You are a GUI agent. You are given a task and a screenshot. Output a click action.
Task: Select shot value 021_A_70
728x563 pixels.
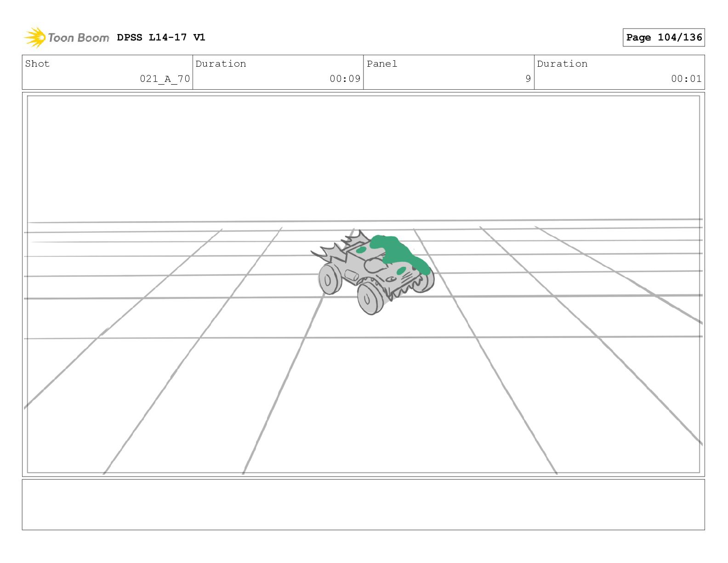[x=165, y=79]
